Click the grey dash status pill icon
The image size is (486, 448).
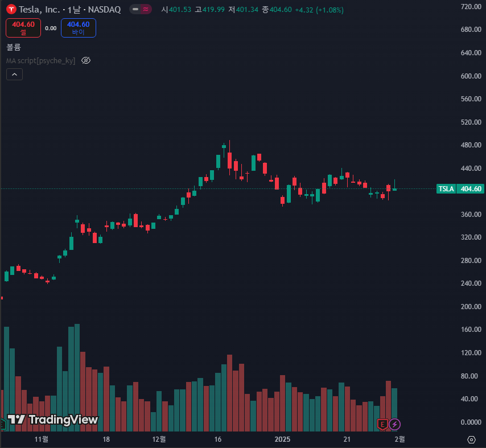(135, 9)
